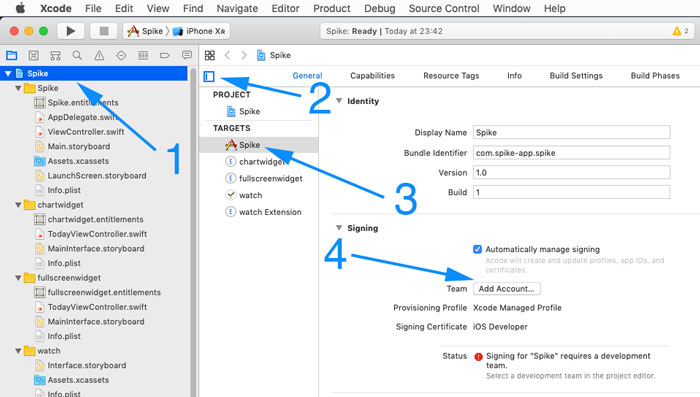Select Main.storyboard file

(73, 146)
